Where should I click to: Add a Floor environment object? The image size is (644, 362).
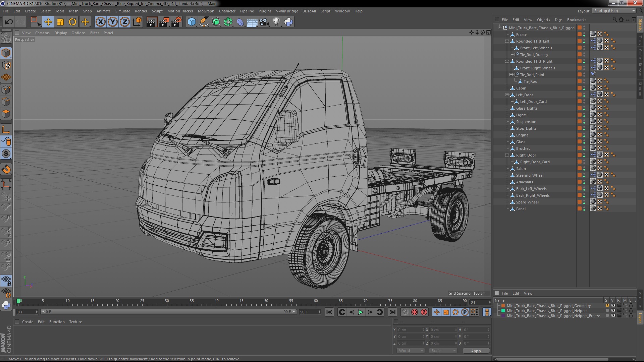[252, 22]
